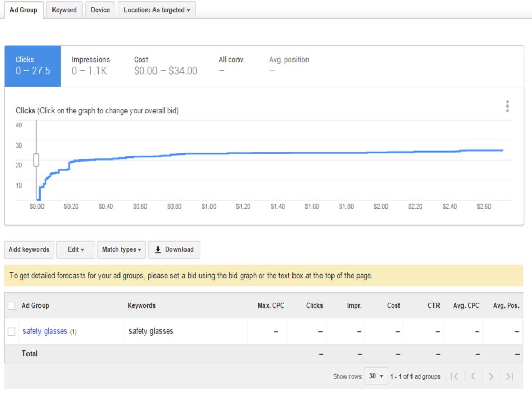Select the Ad Group tab
Viewport: 532px width, 399px height.
coord(23,10)
